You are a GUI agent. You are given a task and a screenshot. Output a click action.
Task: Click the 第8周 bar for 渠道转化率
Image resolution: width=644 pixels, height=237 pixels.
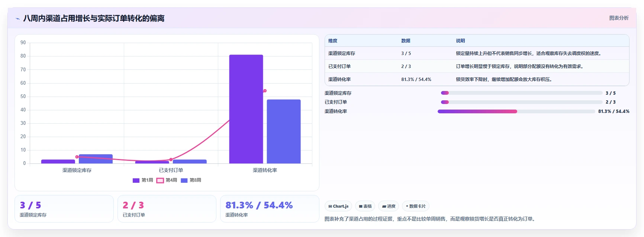(x=284, y=132)
